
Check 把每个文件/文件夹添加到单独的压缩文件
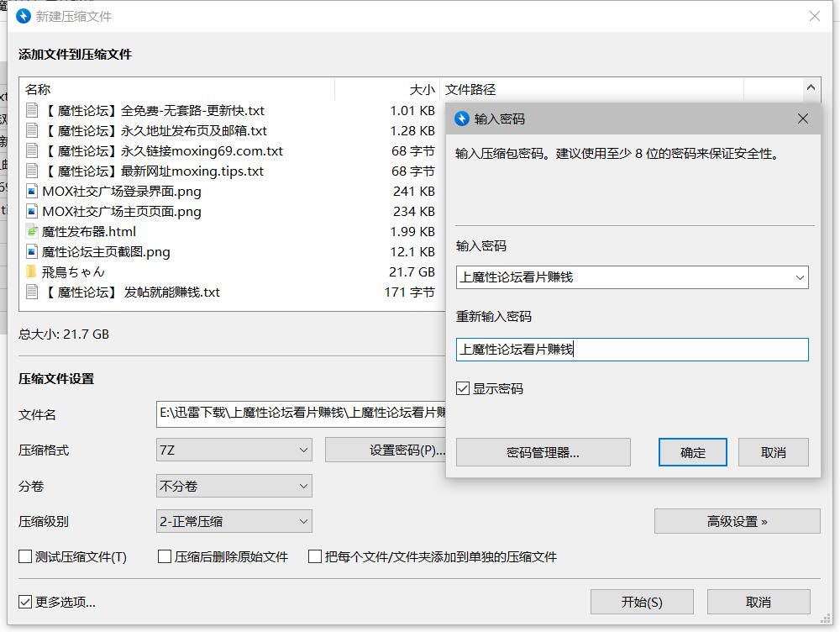pyautogui.click(x=314, y=556)
